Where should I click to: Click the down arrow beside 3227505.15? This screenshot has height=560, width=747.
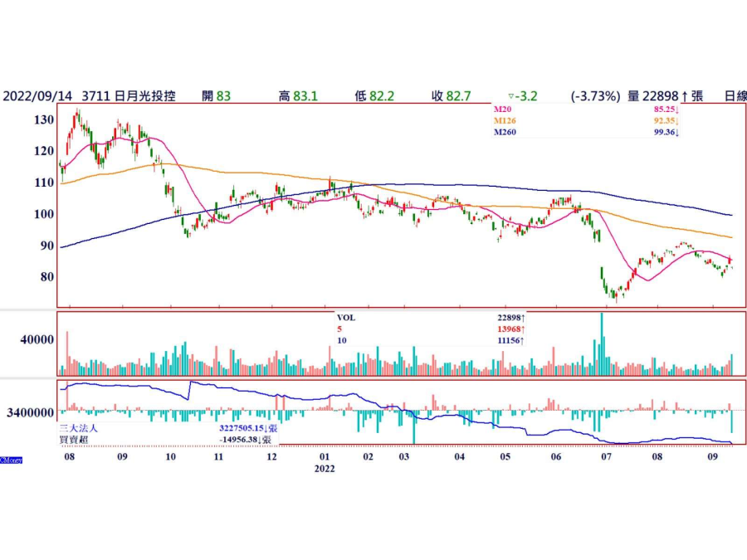[x=265, y=428]
